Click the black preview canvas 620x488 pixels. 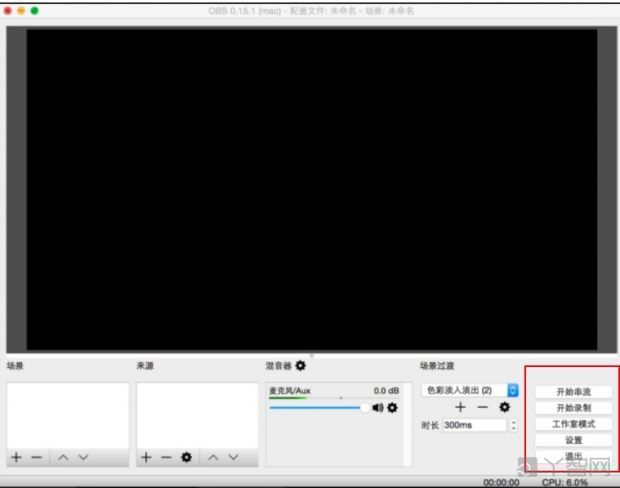[312, 189]
